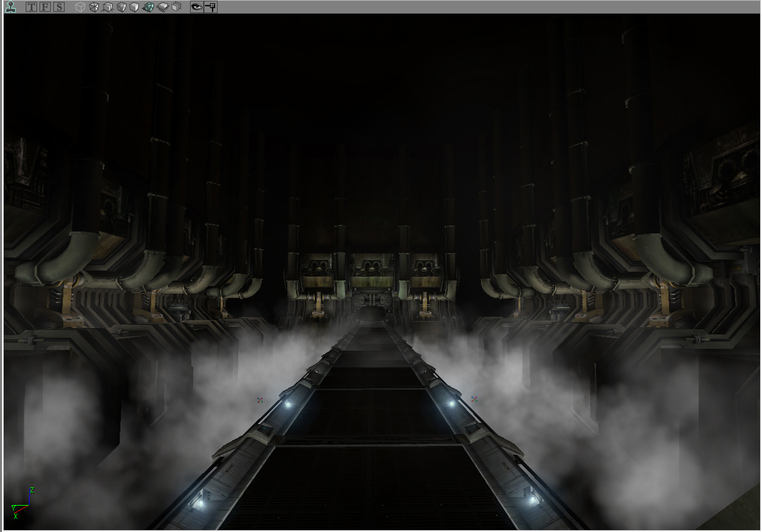Enable Dynamic Lighting teal cube icon
Screen dimensions: 762x532
coord(149,8)
